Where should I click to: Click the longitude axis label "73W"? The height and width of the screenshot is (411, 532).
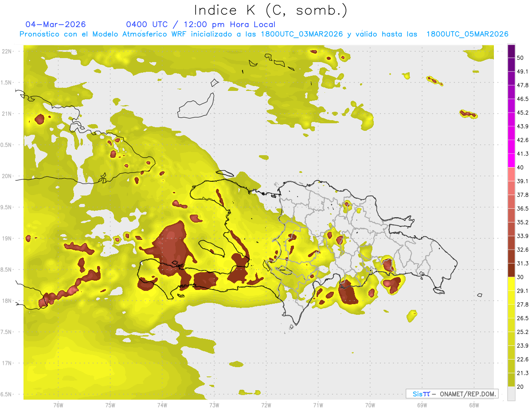(214, 405)
